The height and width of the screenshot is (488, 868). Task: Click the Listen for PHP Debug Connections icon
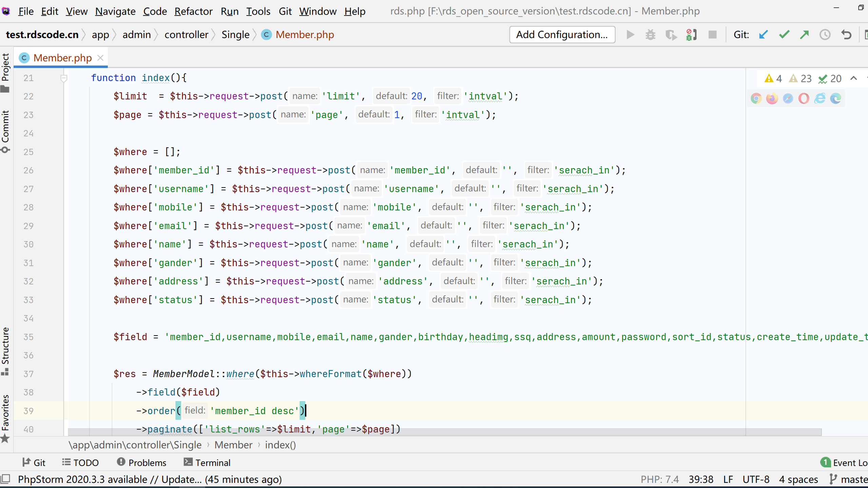click(x=691, y=35)
